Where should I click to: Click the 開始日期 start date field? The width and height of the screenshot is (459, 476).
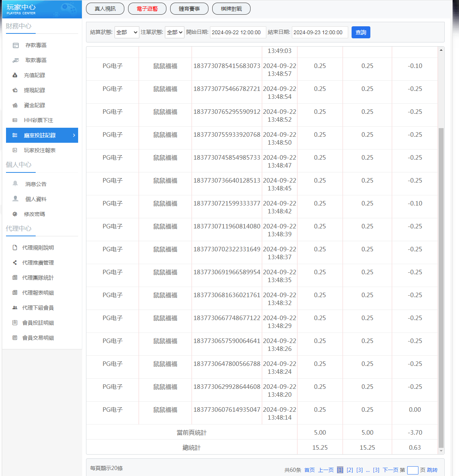[238, 32]
